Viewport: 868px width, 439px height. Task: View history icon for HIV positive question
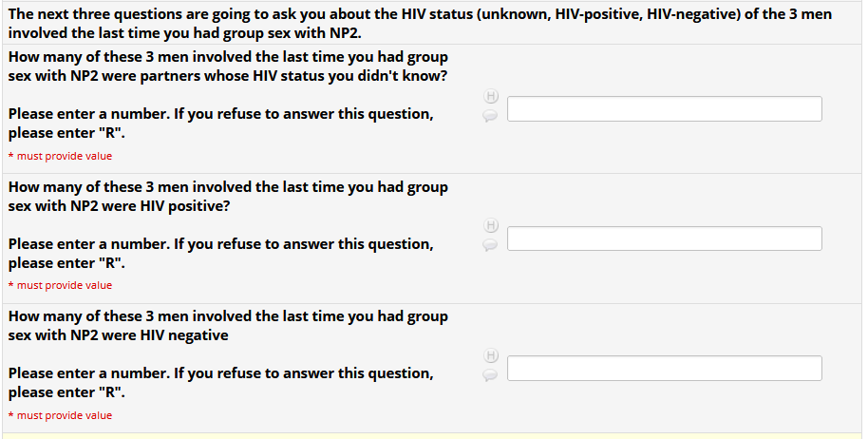[x=491, y=226]
